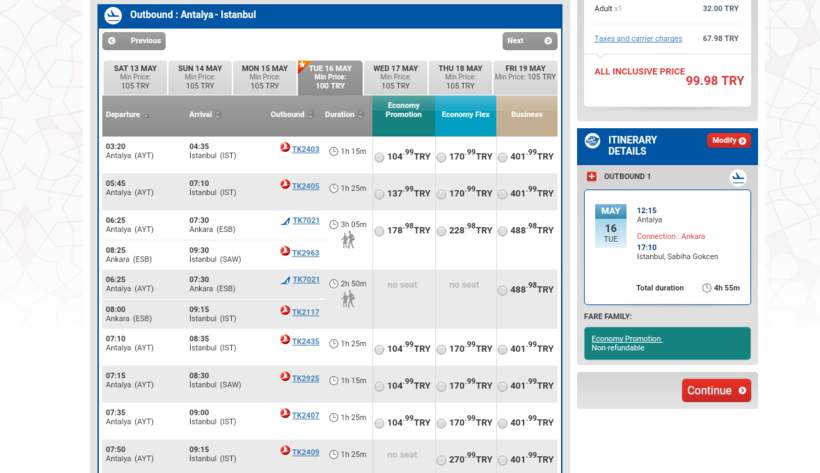This screenshot has width=820, height=473.
Task: Open the Taxes and carrier charges link
Action: coord(638,39)
